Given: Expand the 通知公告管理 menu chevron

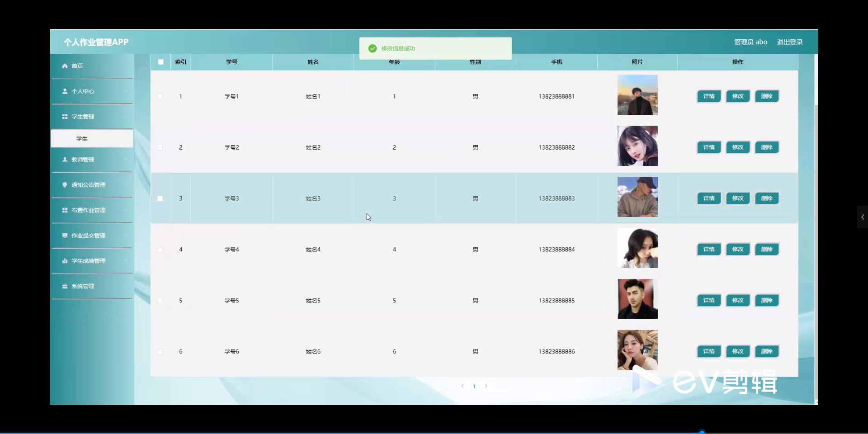Looking at the screenshot, I should (x=126, y=185).
